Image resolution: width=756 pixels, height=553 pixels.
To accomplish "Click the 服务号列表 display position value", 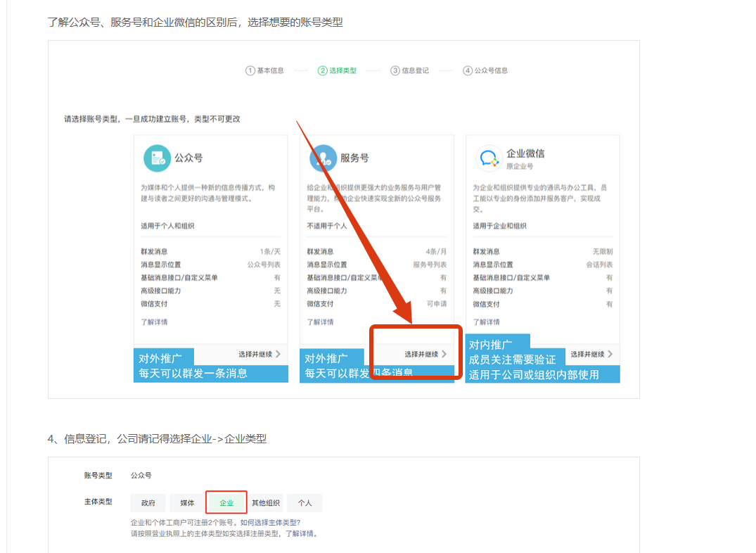I will click(430, 265).
